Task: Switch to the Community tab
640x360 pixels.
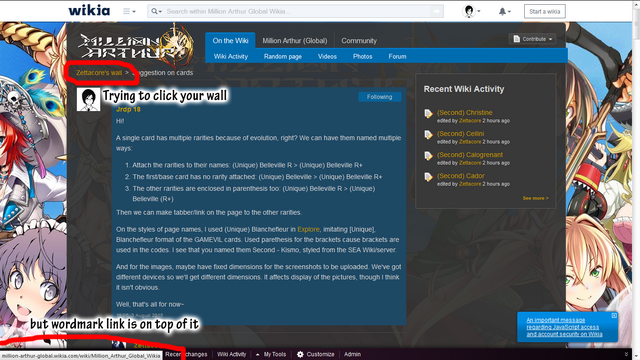Action: 359,41
